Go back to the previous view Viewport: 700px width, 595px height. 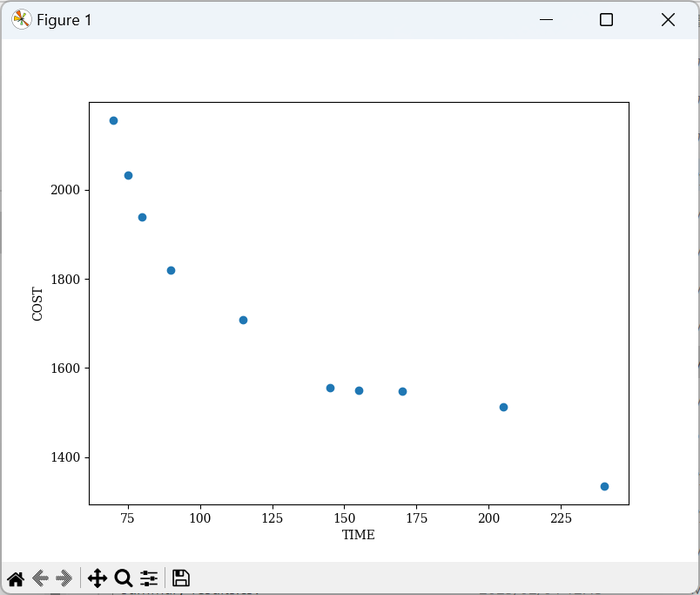(x=40, y=578)
